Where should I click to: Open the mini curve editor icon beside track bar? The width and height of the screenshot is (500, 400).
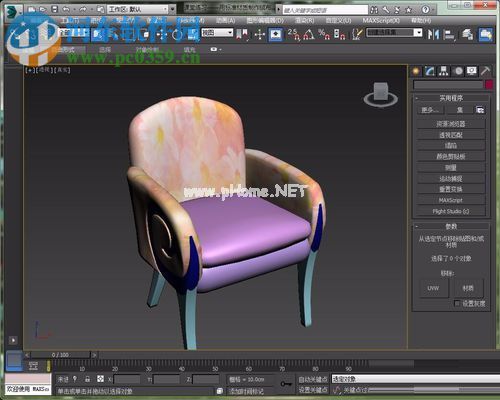(33, 366)
